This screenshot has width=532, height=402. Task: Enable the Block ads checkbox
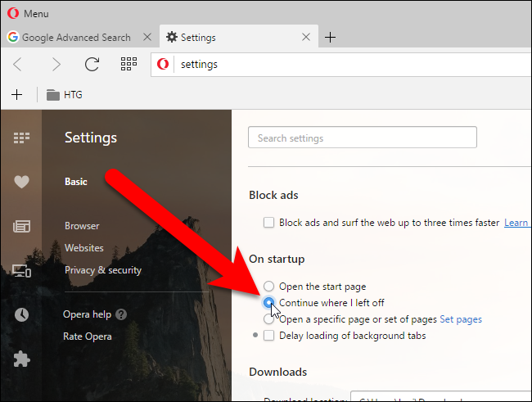268,223
